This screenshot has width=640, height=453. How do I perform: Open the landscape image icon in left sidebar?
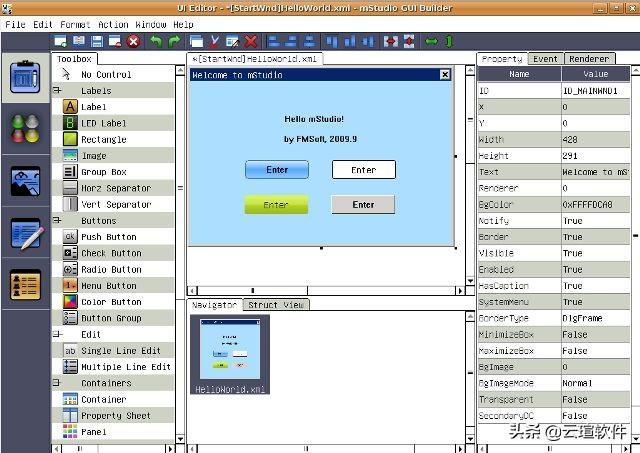(x=25, y=181)
